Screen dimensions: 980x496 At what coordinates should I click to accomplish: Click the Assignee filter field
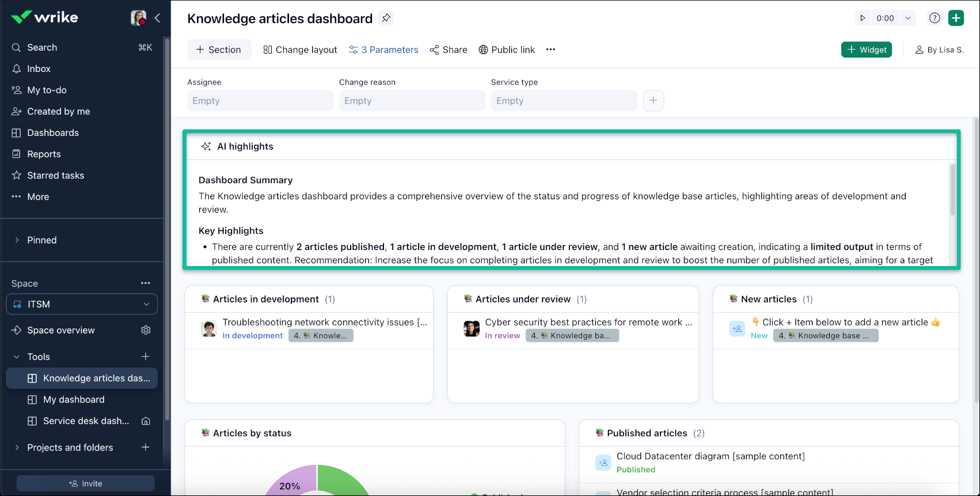pos(260,101)
